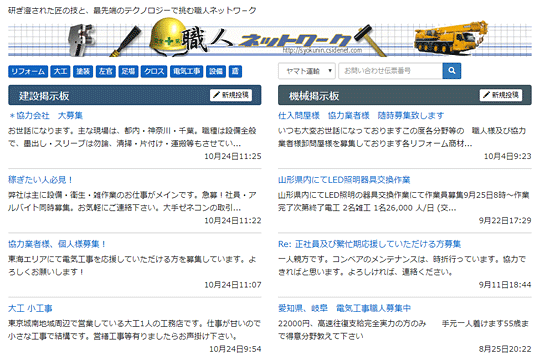Select the 設備 category tag
The width and height of the screenshot is (540, 360).
[216, 71]
